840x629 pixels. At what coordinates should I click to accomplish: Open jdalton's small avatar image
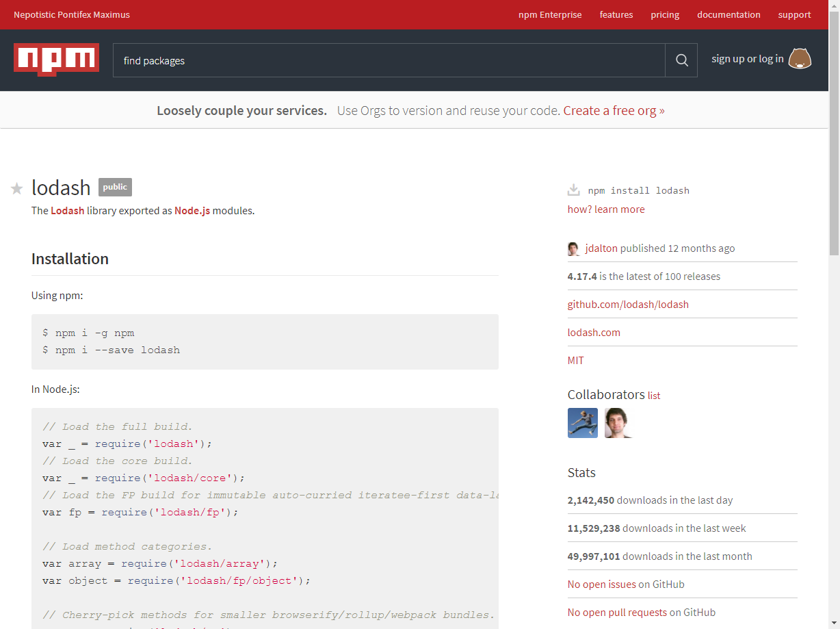click(x=573, y=248)
